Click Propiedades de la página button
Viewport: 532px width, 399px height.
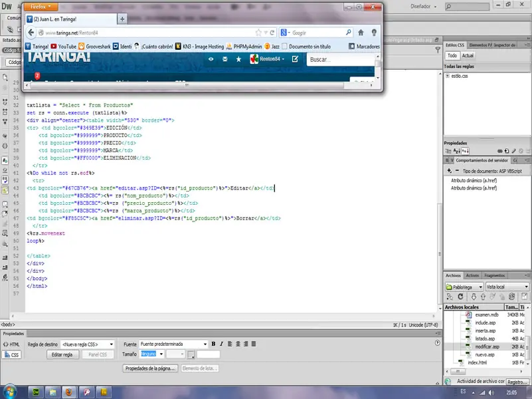[150, 368]
